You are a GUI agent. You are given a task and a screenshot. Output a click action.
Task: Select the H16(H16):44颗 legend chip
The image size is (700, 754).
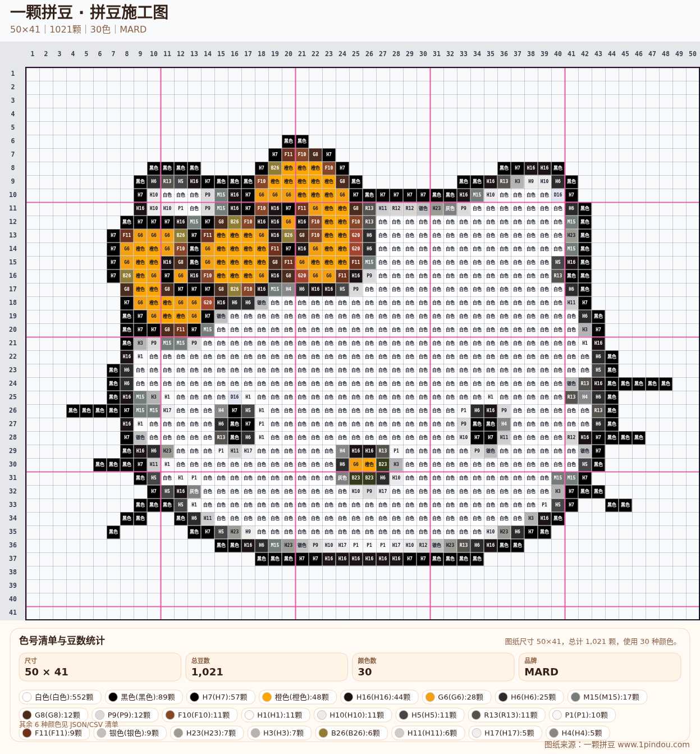point(379,697)
